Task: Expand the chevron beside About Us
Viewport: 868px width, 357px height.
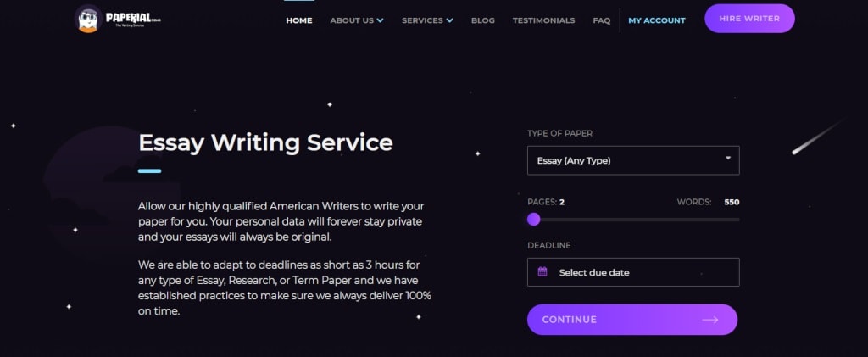Action: pos(381,20)
